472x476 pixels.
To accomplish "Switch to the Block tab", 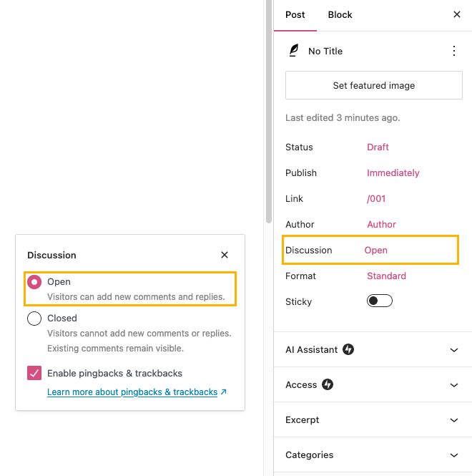I will [x=340, y=15].
